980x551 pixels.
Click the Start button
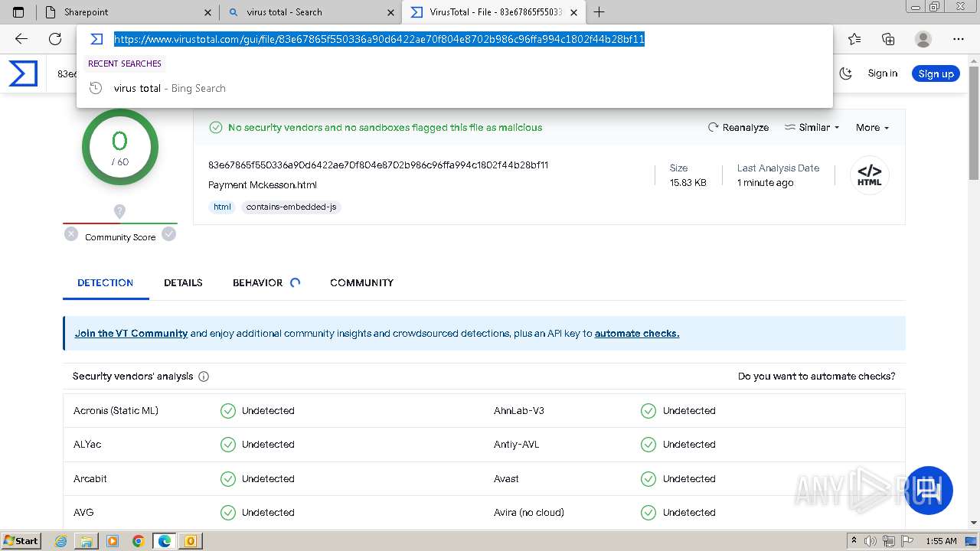coord(21,541)
